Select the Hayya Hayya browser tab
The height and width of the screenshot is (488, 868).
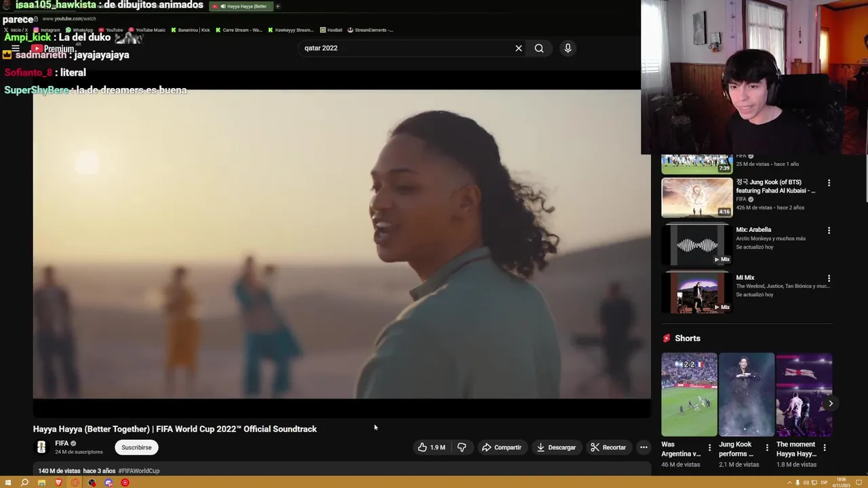click(x=241, y=6)
